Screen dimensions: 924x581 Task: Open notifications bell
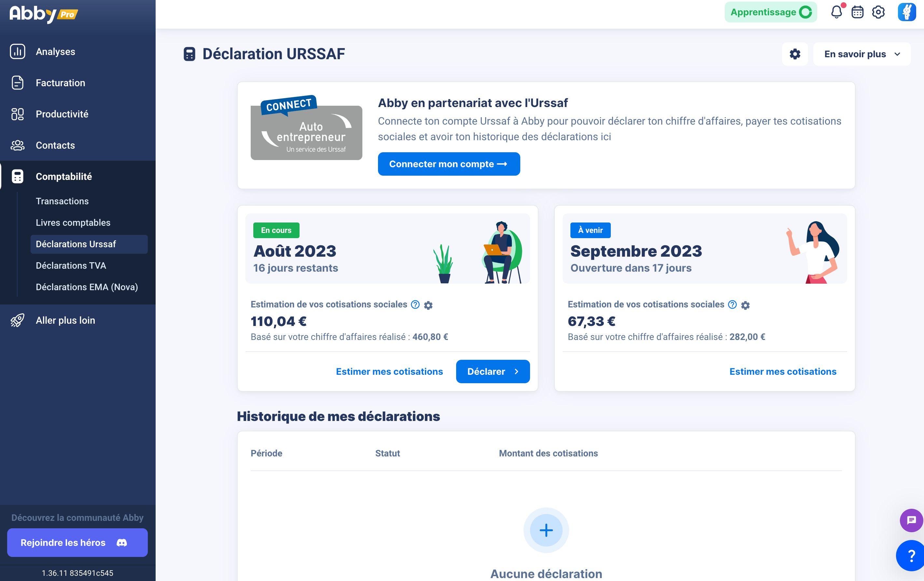click(x=836, y=12)
